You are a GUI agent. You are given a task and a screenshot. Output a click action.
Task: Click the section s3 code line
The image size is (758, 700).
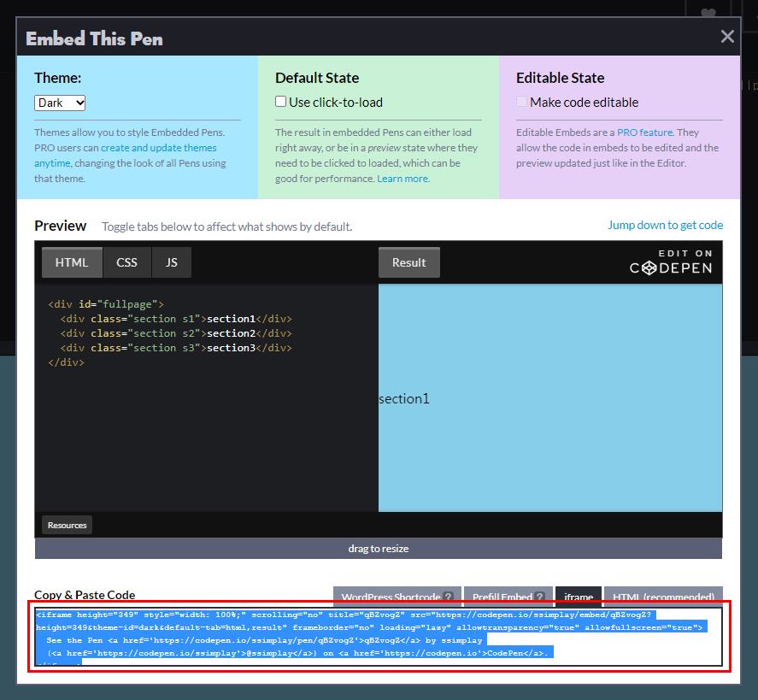tap(176, 348)
